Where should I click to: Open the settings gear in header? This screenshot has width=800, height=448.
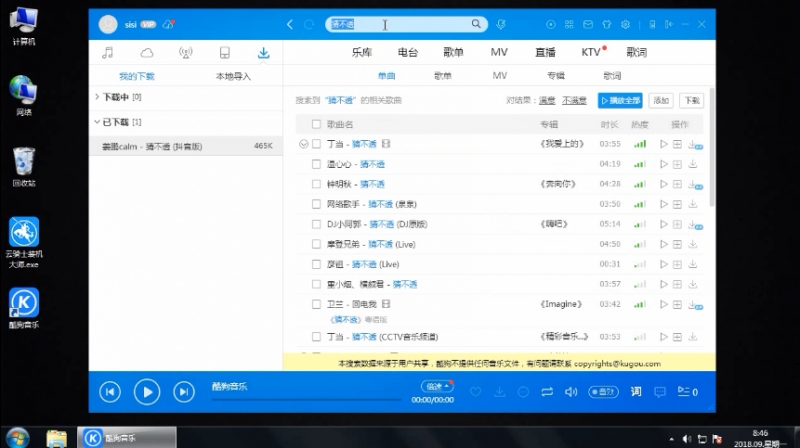click(626, 24)
